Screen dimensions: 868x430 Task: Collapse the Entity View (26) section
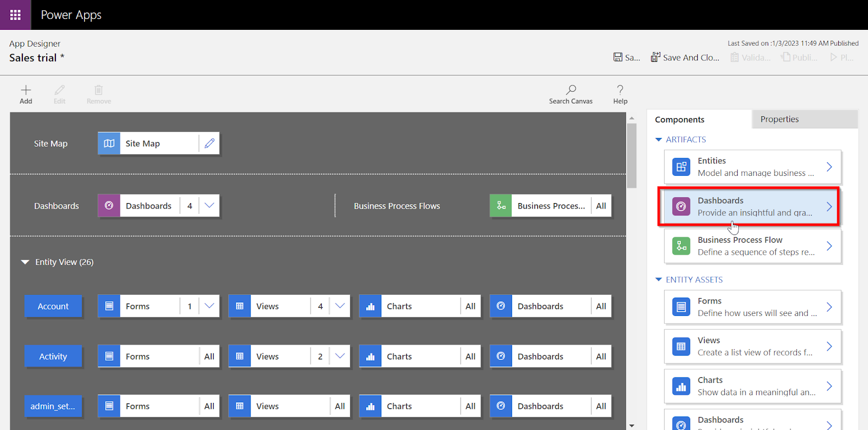(x=25, y=262)
